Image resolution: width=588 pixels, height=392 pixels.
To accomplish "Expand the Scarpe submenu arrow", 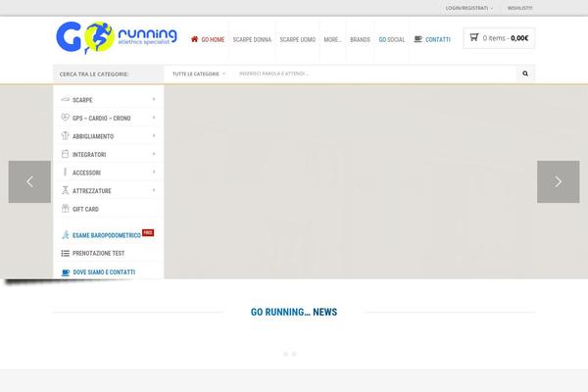I will coord(154,99).
